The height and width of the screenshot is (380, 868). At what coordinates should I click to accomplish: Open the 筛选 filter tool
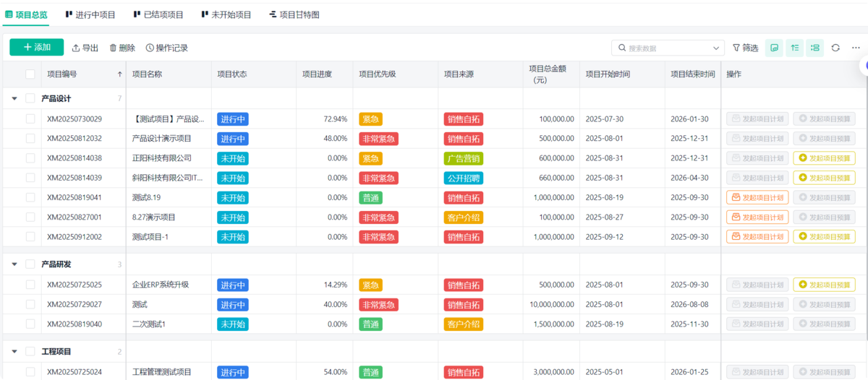[x=745, y=48]
